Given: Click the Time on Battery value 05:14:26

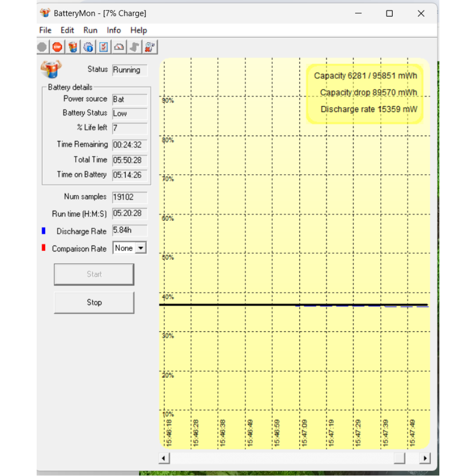Looking at the screenshot, I should [129, 175].
